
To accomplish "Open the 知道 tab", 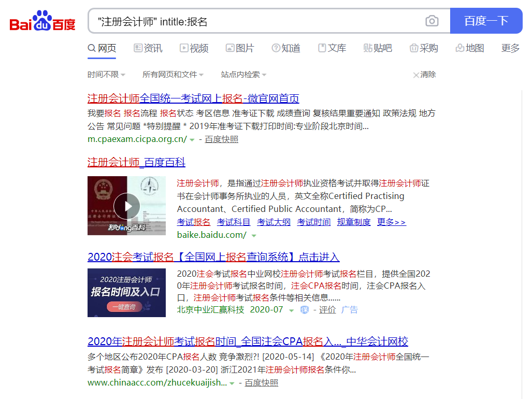I will coord(286,48).
